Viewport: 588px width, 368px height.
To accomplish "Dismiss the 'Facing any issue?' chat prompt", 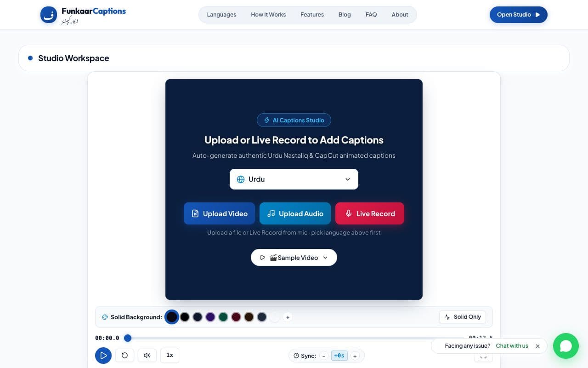I will 537,346.
